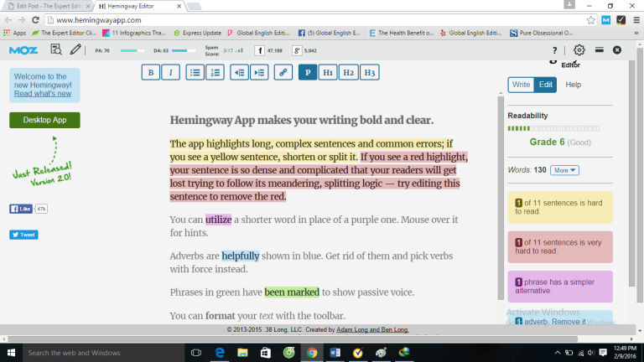Decrease indent with the outdent icon

coord(239,73)
